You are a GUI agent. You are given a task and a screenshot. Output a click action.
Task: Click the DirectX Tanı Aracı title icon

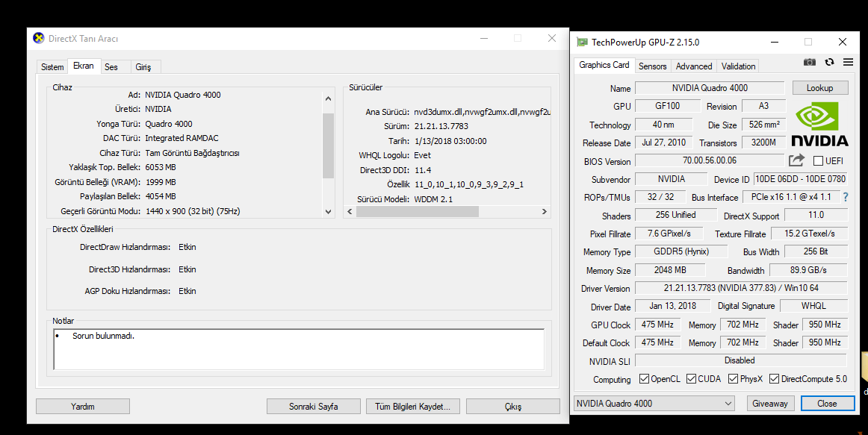(38, 38)
